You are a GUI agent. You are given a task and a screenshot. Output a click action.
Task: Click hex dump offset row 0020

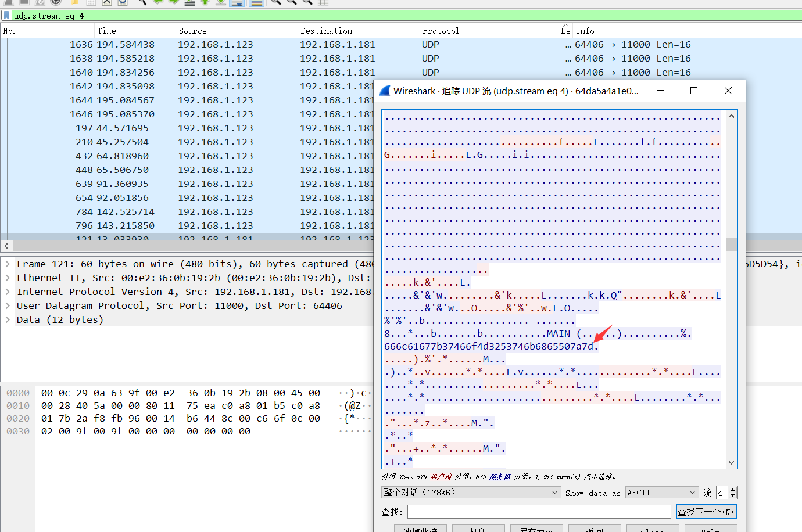pyautogui.click(x=18, y=419)
